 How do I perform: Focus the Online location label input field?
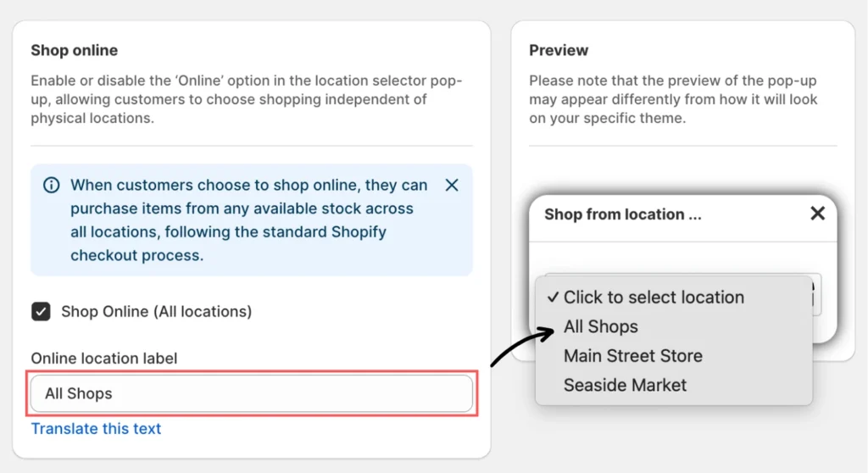[251, 393]
